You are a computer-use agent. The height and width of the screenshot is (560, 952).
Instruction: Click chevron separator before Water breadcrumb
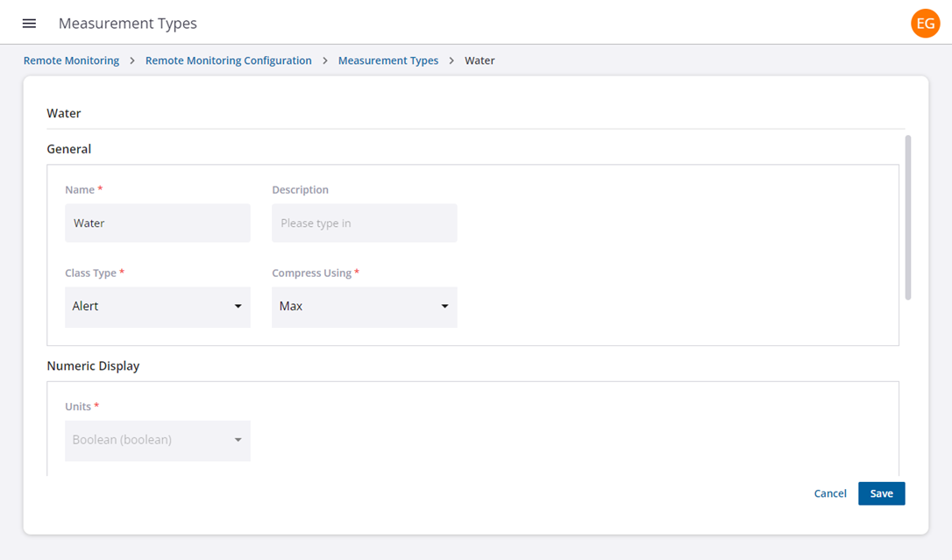tap(451, 60)
